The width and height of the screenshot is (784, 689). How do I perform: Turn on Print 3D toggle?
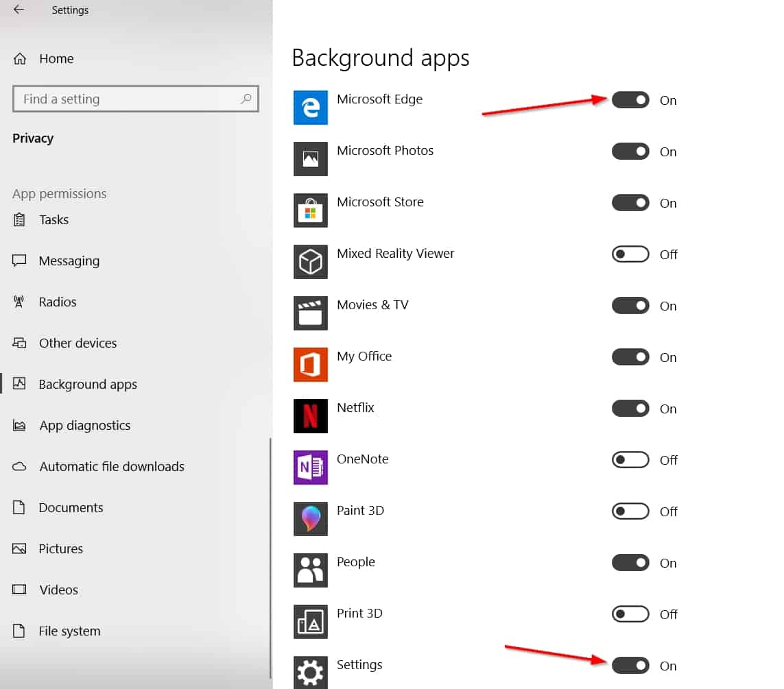(630, 614)
